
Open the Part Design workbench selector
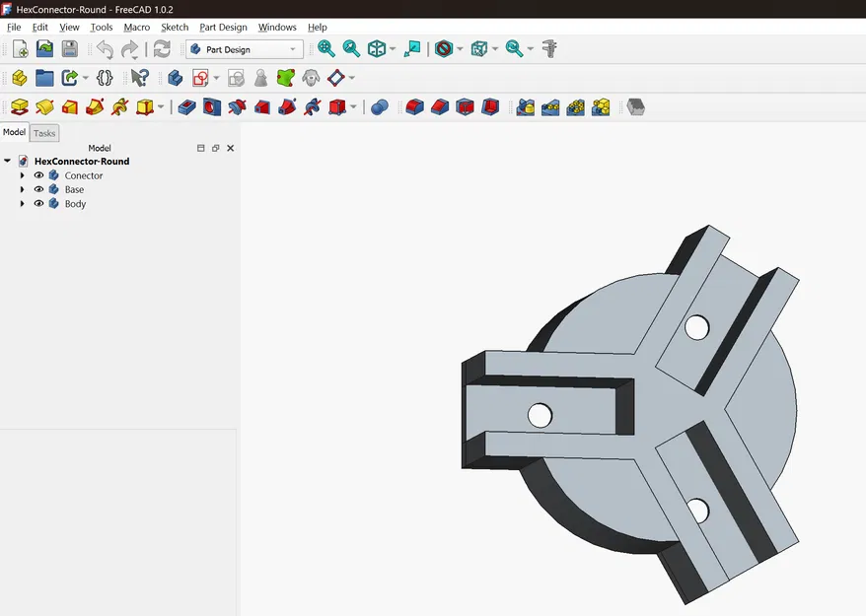click(244, 48)
